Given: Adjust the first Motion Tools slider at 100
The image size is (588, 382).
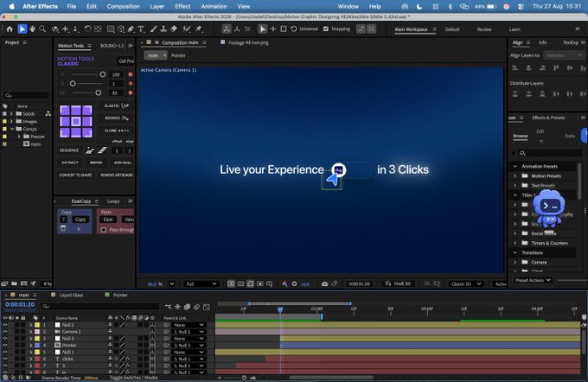Looking at the screenshot, I should point(102,74).
